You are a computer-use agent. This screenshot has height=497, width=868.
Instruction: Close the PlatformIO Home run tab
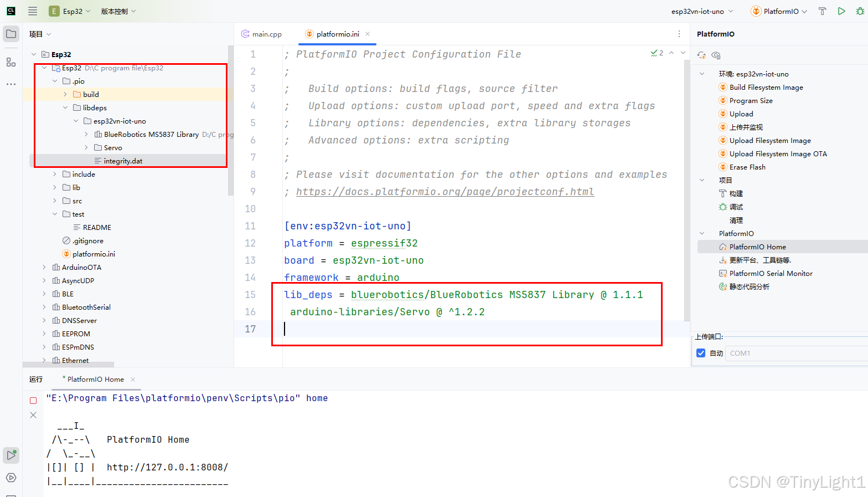point(133,380)
